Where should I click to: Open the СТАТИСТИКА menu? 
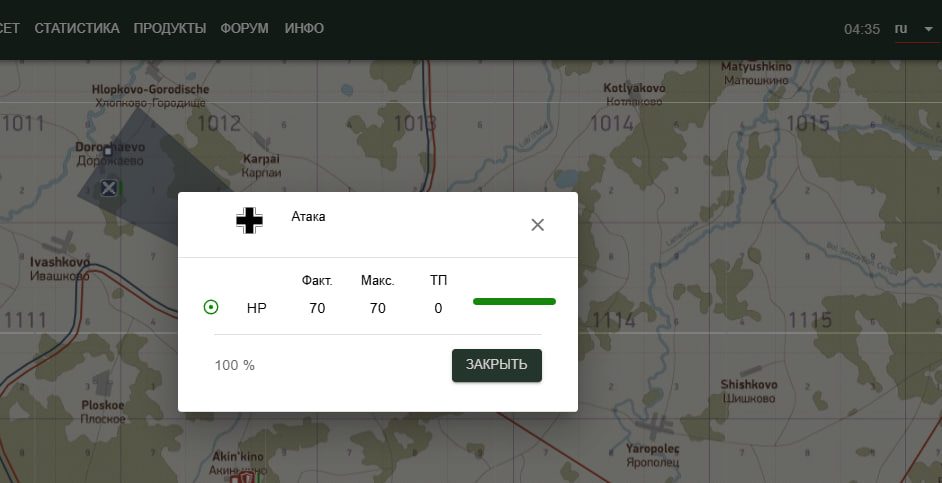point(77,28)
